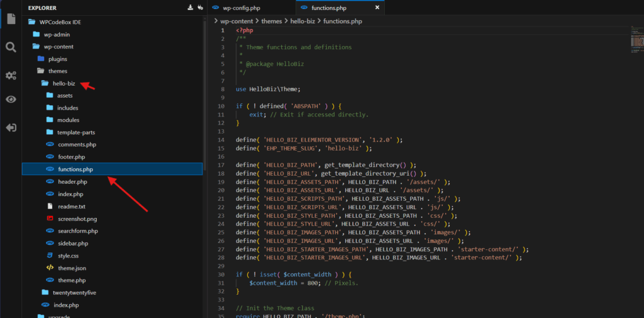This screenshot has height=318, width=644.
Task: Open the Explorer file view in activity bar
Action: (x=11, y=18)
